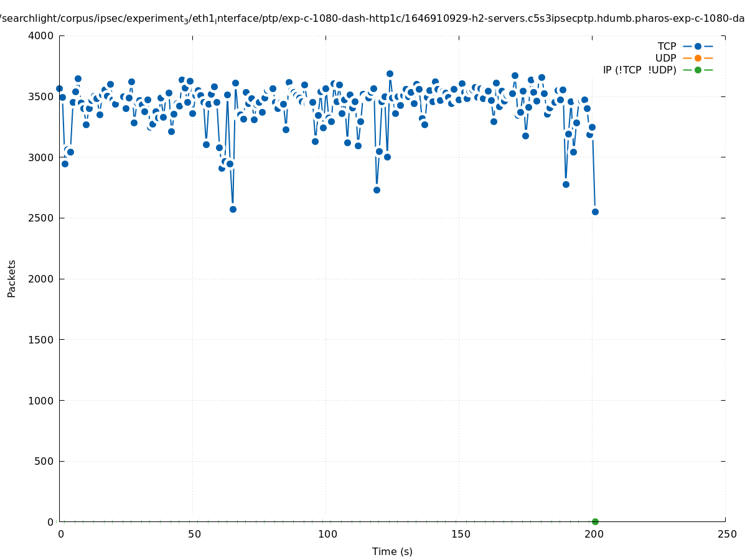Click the 100 x-axis tick label

[x=327, y=534]
